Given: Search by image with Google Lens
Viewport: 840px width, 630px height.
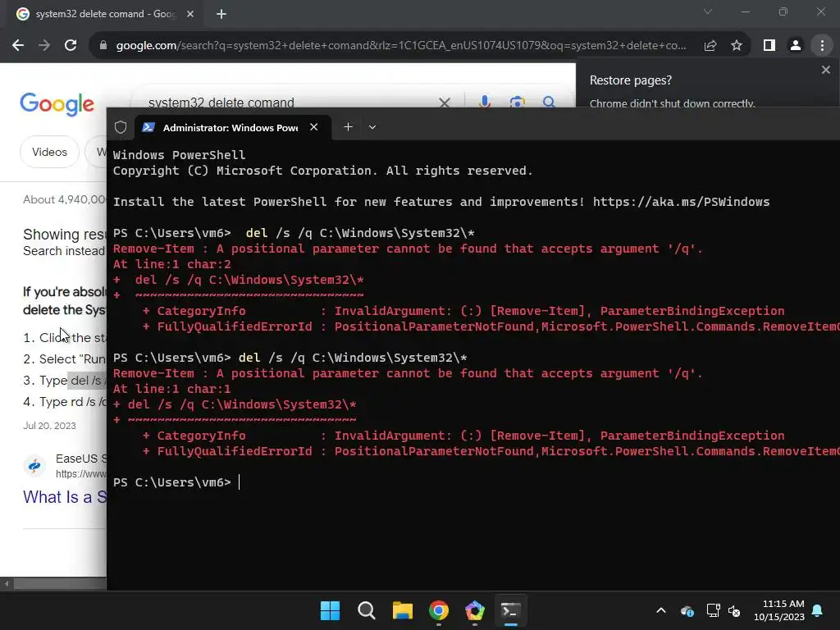Looking at the screenshot, I should tap(517, 102).
